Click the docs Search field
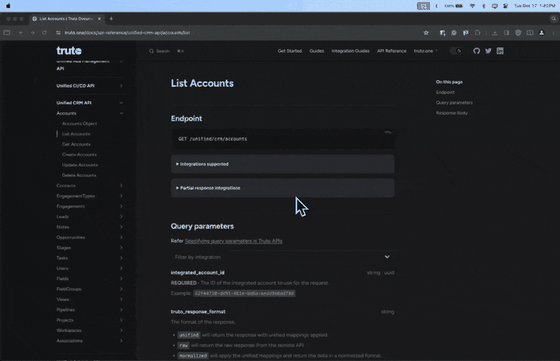Screen dimensions: 560x361 (166, 51)
